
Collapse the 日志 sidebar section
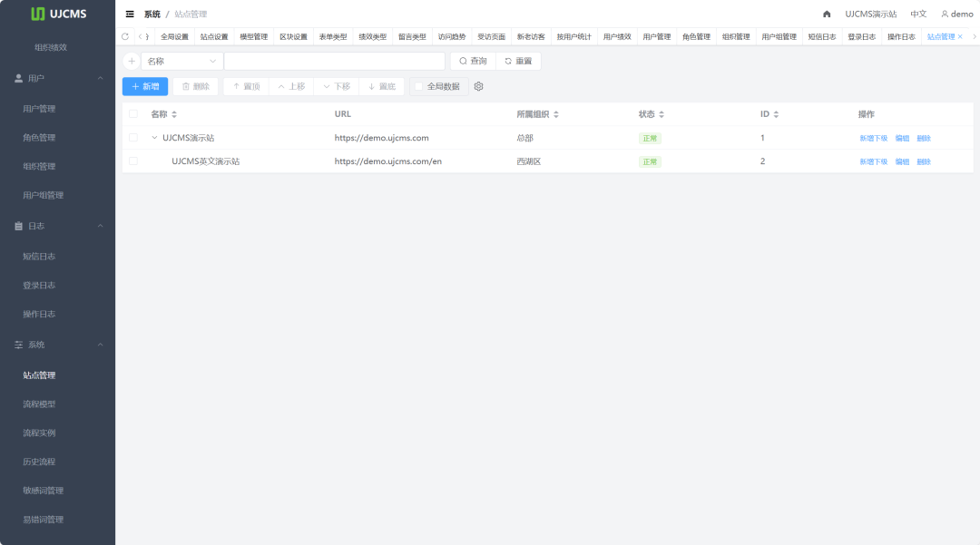[x=57, y=226]
